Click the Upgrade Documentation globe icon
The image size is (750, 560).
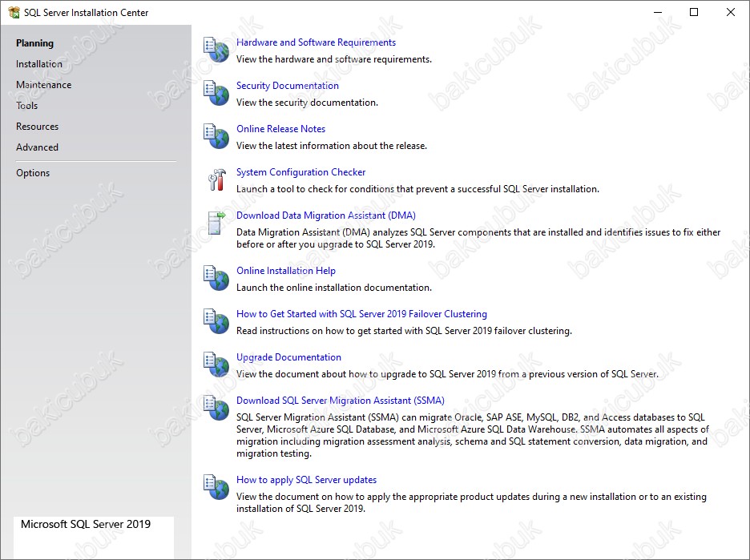coord(216,365)
